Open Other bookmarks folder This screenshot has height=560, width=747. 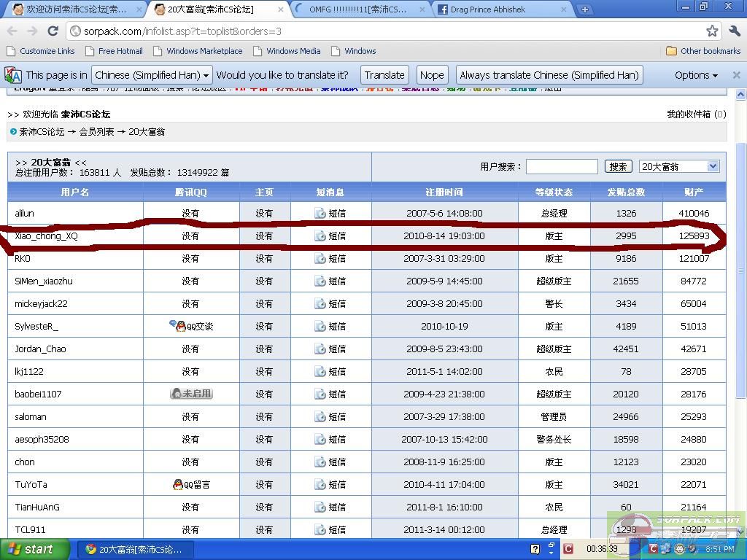click(x=703, y=51)
